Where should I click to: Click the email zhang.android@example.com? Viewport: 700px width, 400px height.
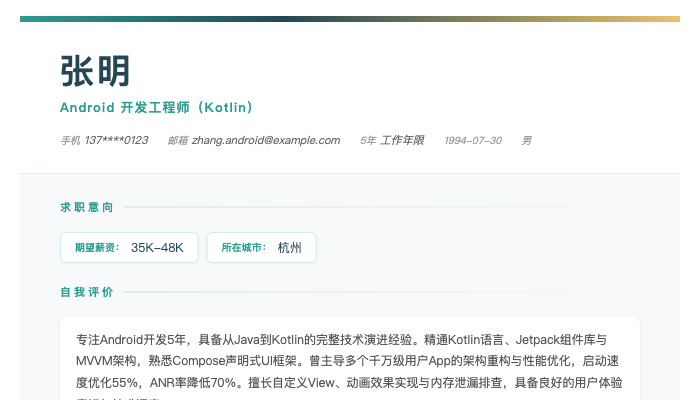click(x=266, y=140)
